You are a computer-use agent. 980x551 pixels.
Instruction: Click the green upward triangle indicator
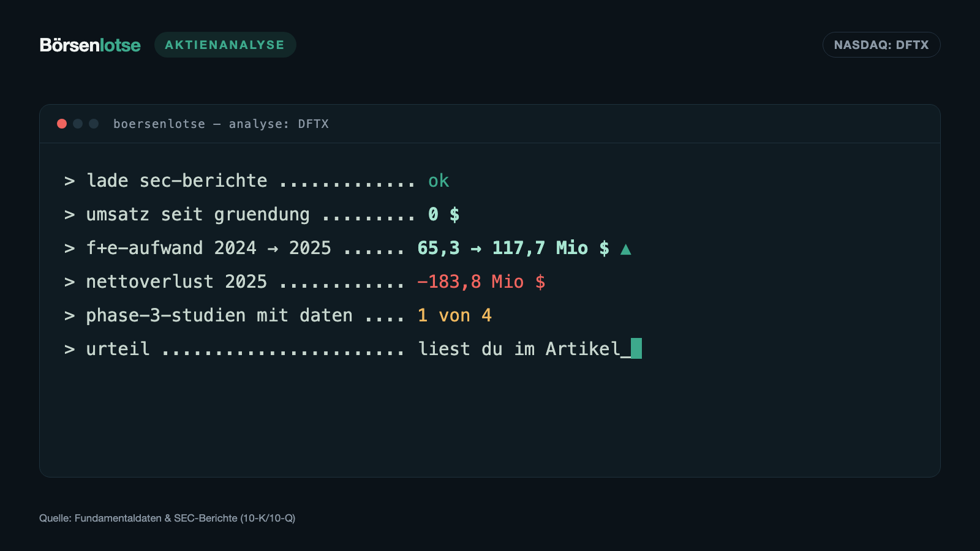point(625,249)
